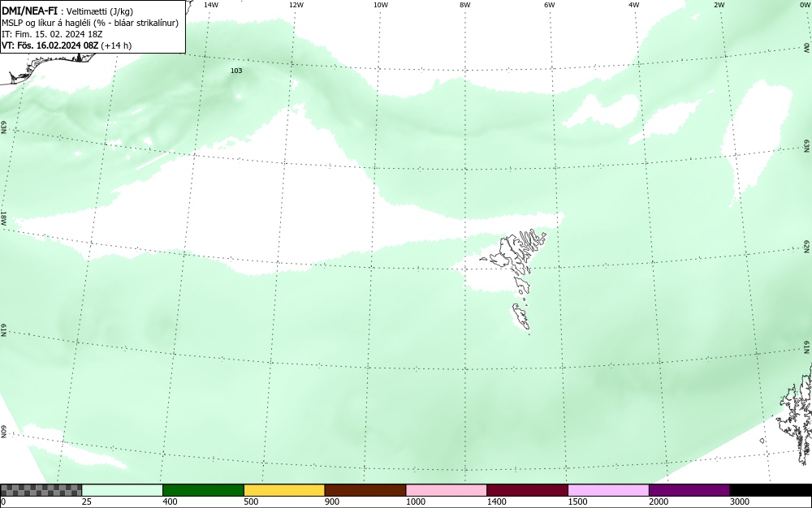The width and height of the screenshot is (812, 508).
Task: Click the legend value 3000
Action: 740,502
